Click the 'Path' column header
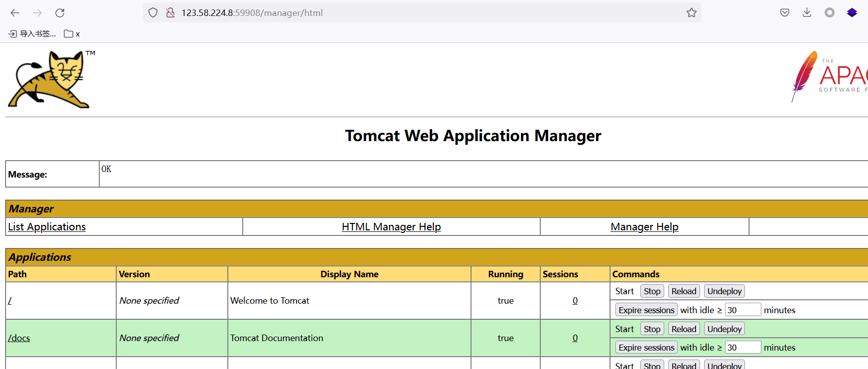The width and height of the screenshot is (868, 369). point(17,274)
